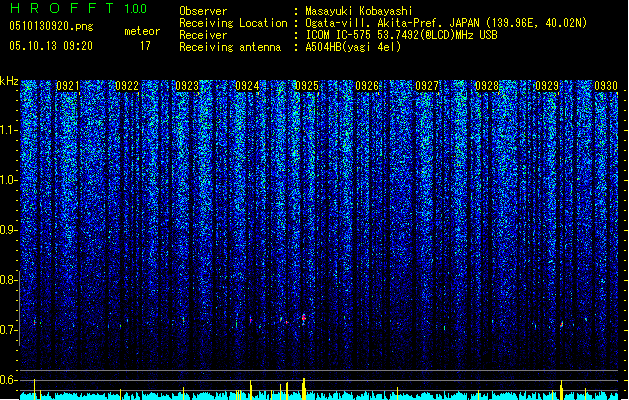Click the 0.8 kHz axis tick label
Image resolution: width=629 pixels, height=400 pixels.
pyautogui.click(x=8, y=280)
